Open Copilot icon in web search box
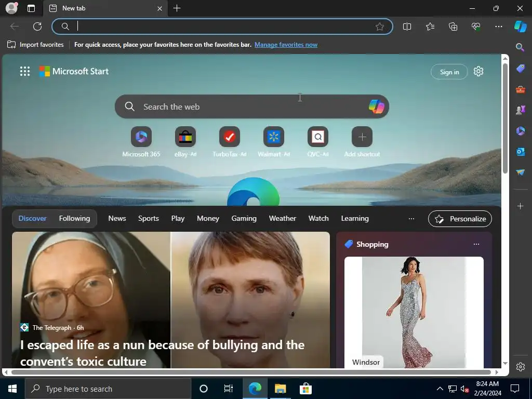The width and height of the screenshot is (532, 399). coord(376,107)
